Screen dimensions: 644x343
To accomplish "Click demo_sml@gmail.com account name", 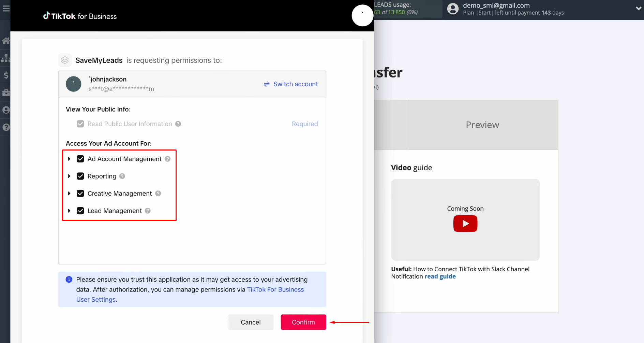I will (496, 5).
